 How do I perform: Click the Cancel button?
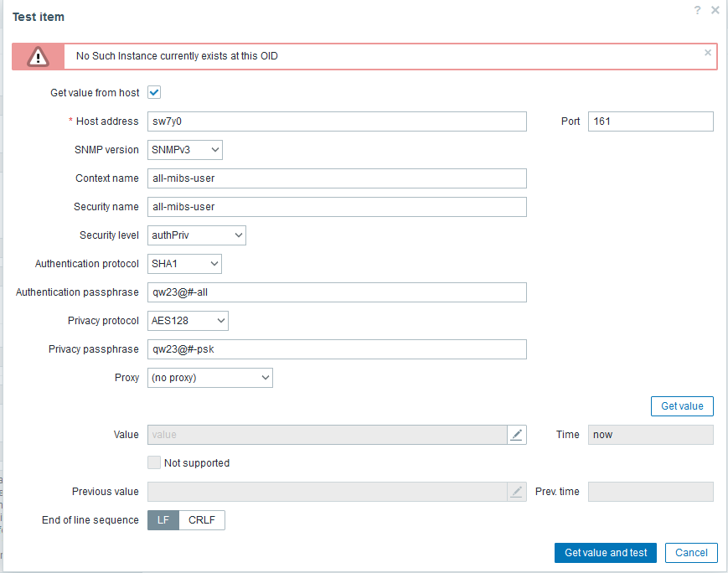click(x=691, y=553)
